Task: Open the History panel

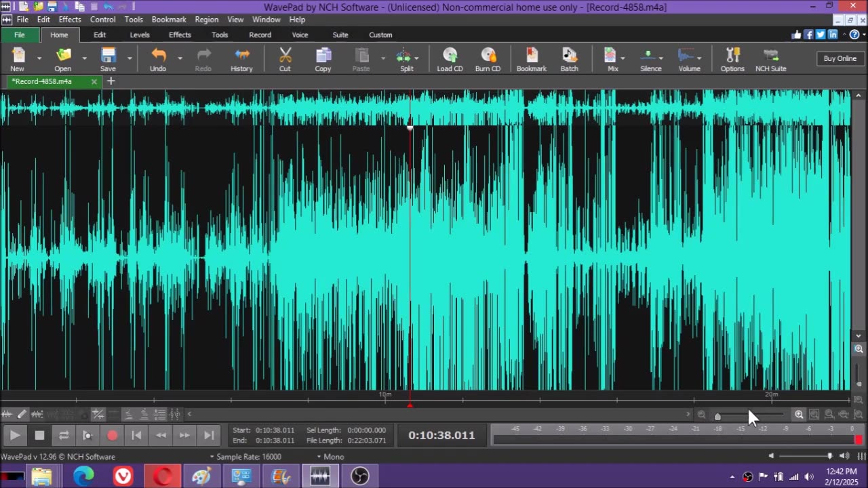Action: 241,59
